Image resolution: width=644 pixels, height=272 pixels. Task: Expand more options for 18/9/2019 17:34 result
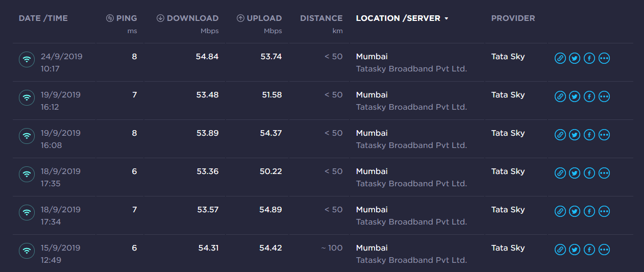[x=604, y=211]
